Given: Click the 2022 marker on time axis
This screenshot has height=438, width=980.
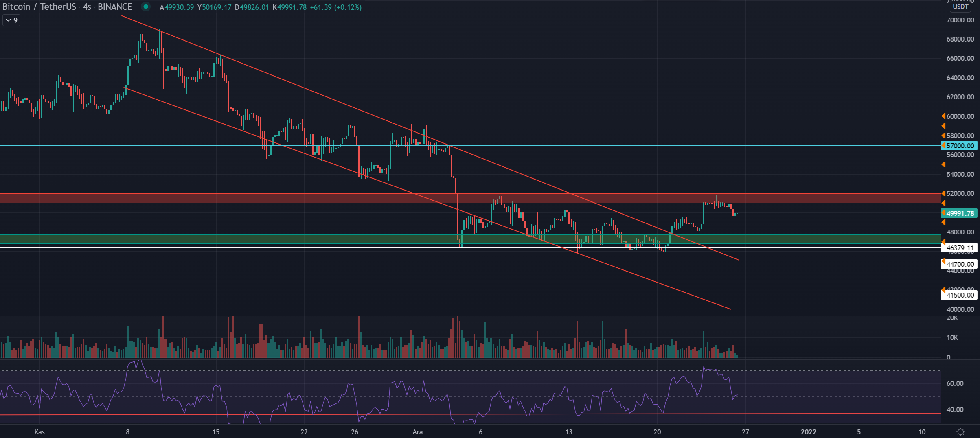Looking at the screenshot, I should click(808, 432).
